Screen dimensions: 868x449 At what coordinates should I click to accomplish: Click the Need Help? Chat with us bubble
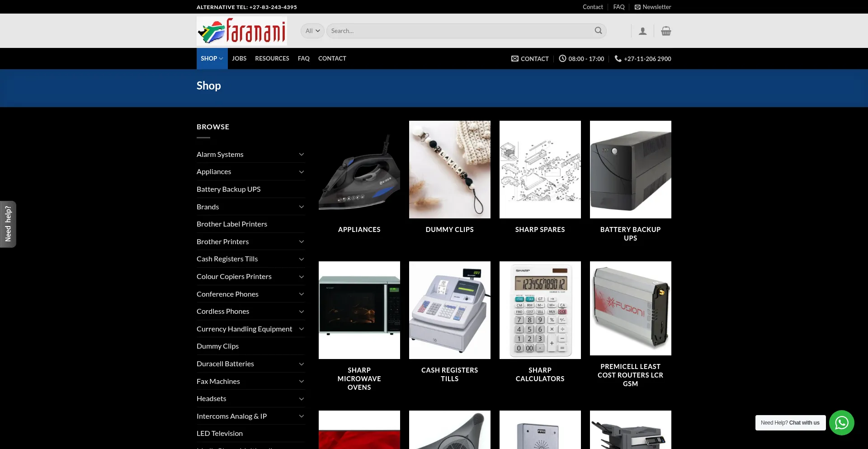790,423
